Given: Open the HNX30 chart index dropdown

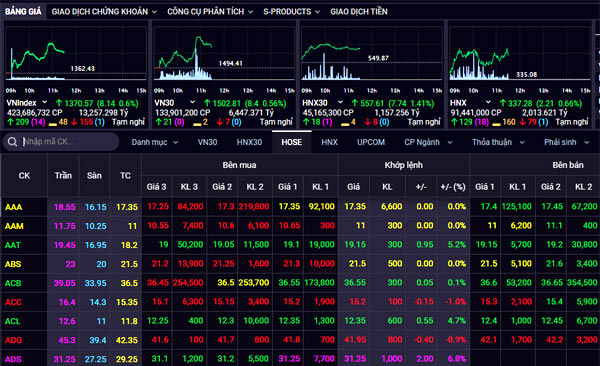Looking at the screenshot, I should pos(340,103).
